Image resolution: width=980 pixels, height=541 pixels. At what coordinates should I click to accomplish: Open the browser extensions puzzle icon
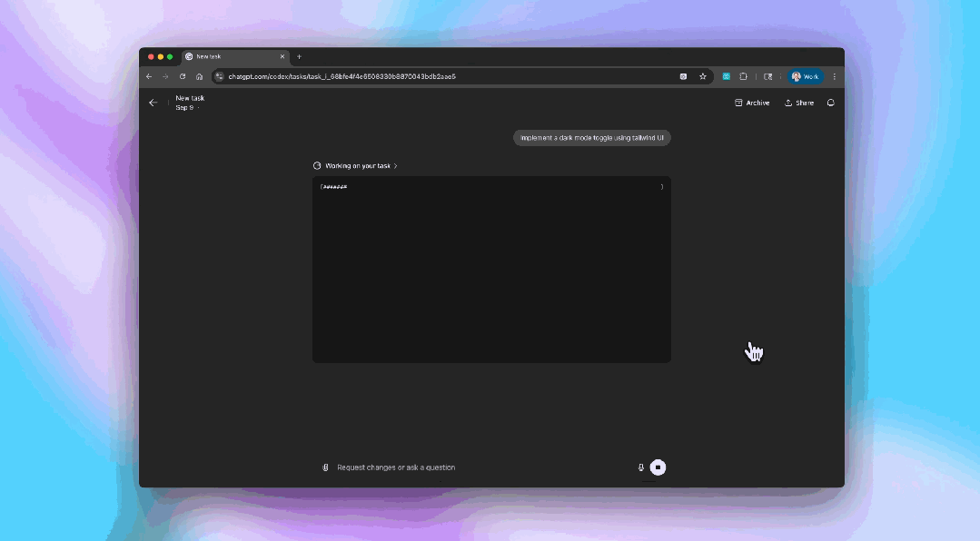point(743,76)
